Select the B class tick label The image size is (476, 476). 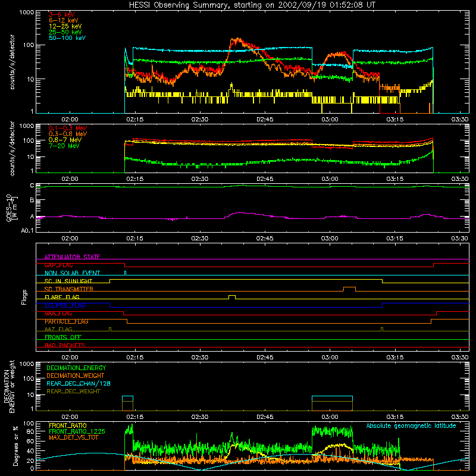pyautogui.click(x=32, y=201)
